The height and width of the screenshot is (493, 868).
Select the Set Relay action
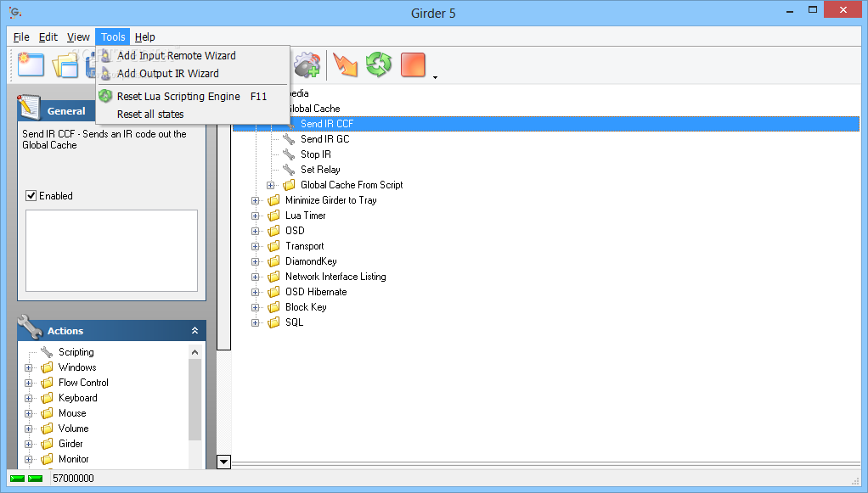click(x=320, y=170)
